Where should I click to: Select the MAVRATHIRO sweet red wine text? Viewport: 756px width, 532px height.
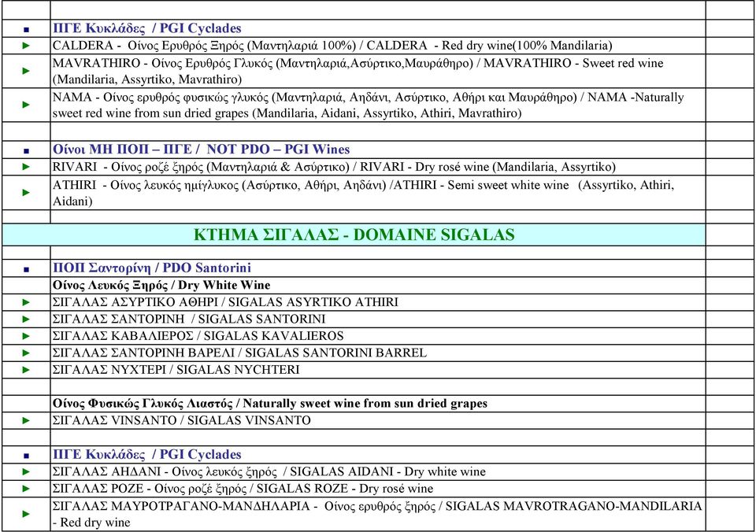[x=358, y=71]
